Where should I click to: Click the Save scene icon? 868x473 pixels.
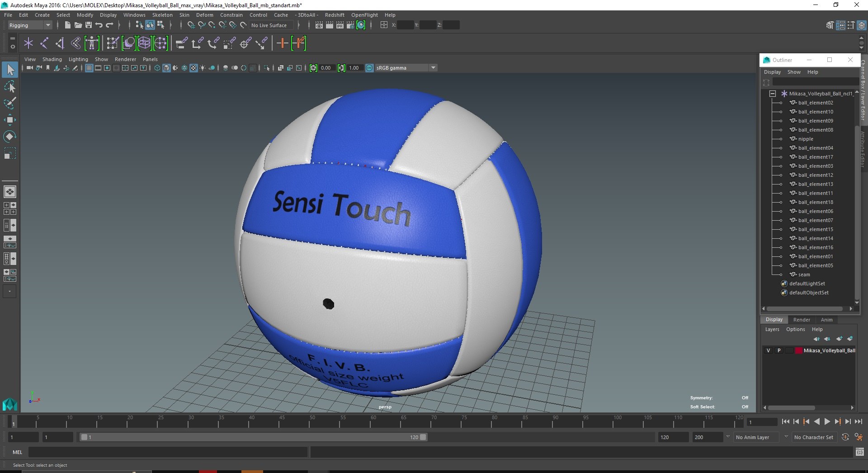[x=89, y=25]
